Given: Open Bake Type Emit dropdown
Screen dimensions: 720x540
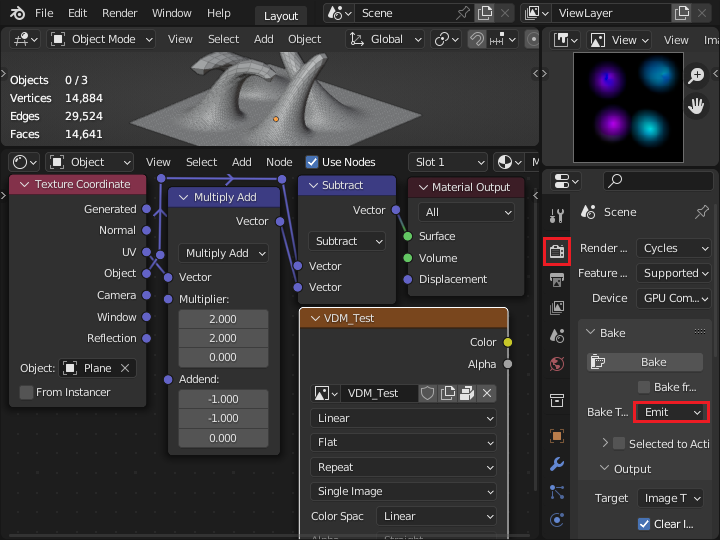Looking at the screenshot, I should [671, 412].
